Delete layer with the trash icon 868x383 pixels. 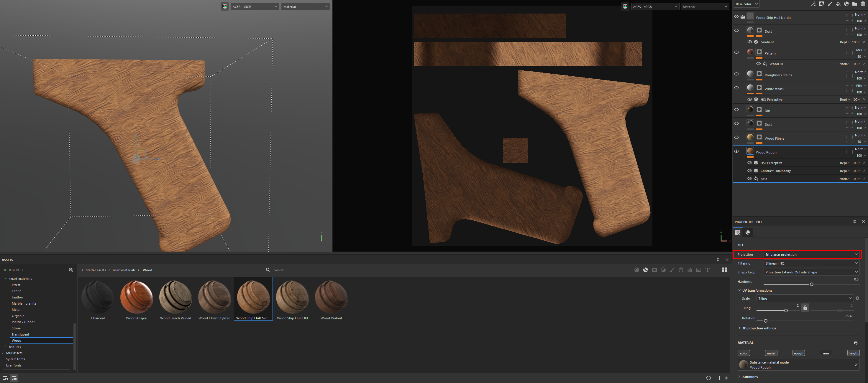pyautogui.click(x=863, y=4)
